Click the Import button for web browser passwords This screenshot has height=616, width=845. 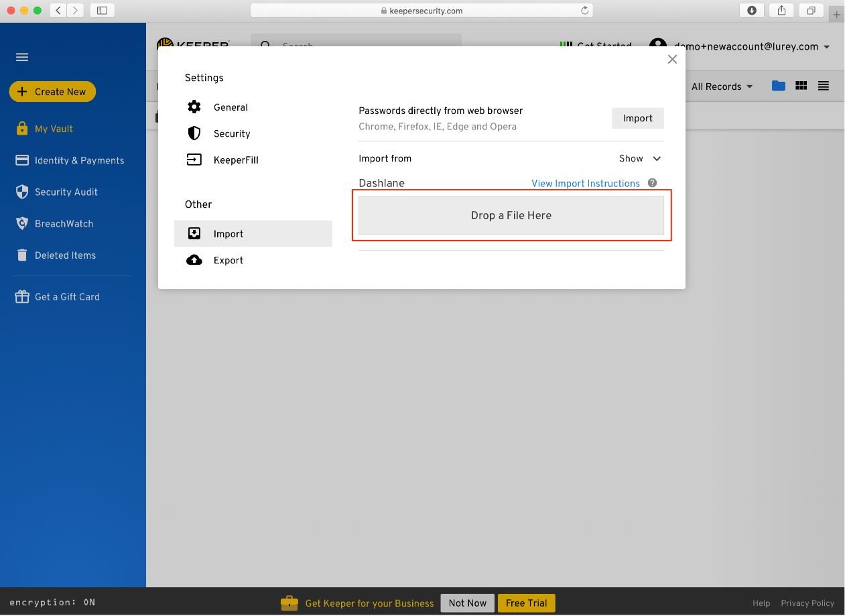click(637, 118)
